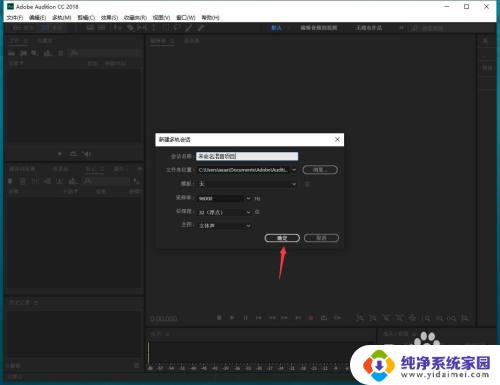Click 取消 in the new multitrack session dialog
This screenshot has width=500, height=385.
321,238
